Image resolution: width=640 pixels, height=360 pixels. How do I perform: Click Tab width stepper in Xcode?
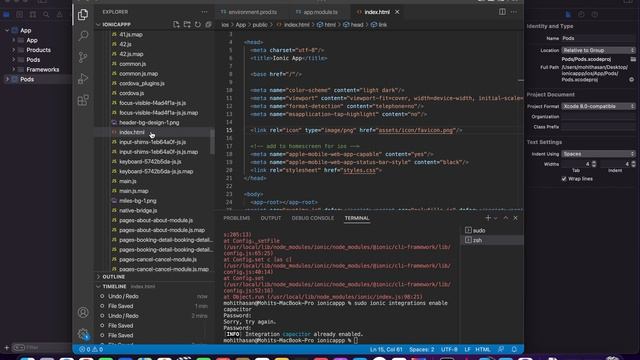coord(594,164)
